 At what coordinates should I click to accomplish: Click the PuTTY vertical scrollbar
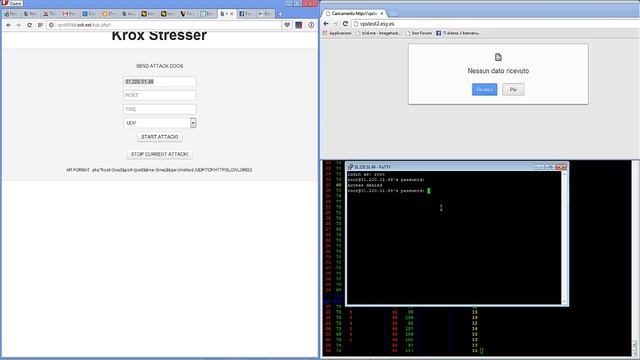point(564,238)
